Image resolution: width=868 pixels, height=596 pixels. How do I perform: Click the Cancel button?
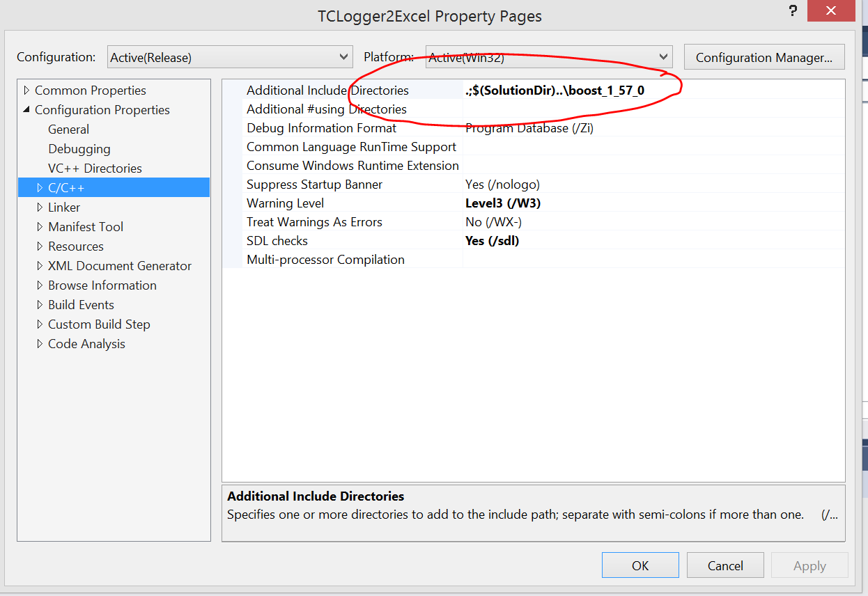pos(725,565)
